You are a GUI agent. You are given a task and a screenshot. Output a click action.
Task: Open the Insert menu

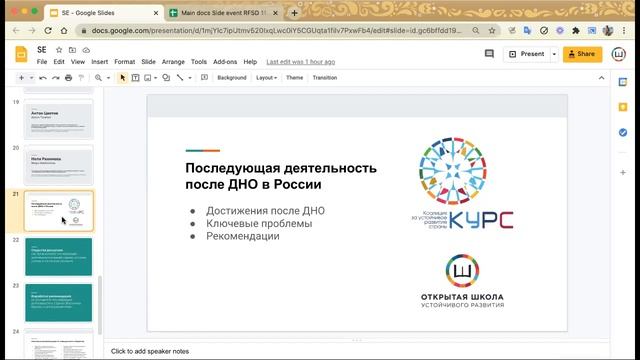point(100,62)
